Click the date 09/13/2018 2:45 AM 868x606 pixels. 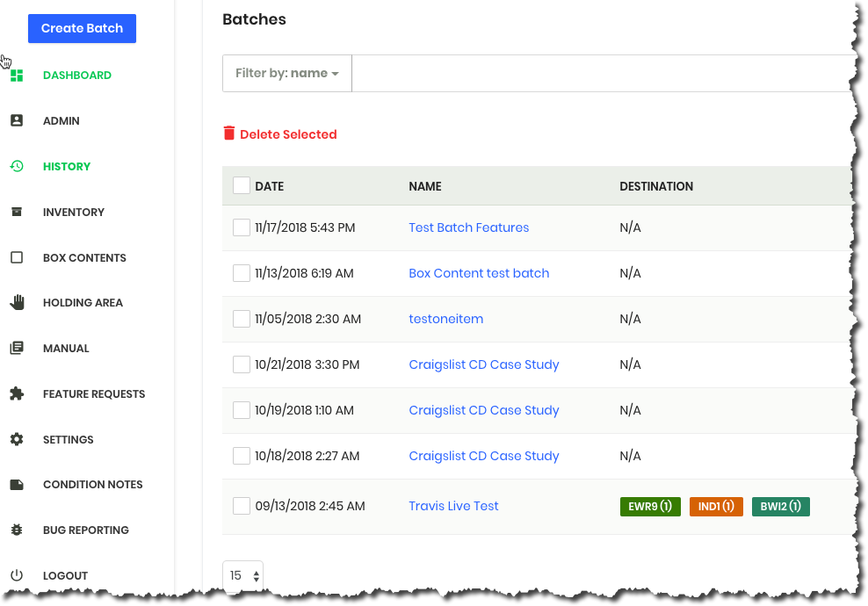pyautogui.click(x=310, y=506)
